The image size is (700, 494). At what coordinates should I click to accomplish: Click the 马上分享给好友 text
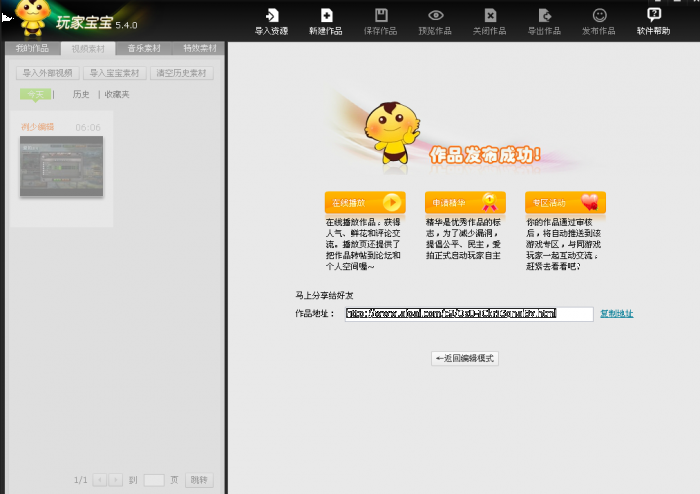pos(324,295)
